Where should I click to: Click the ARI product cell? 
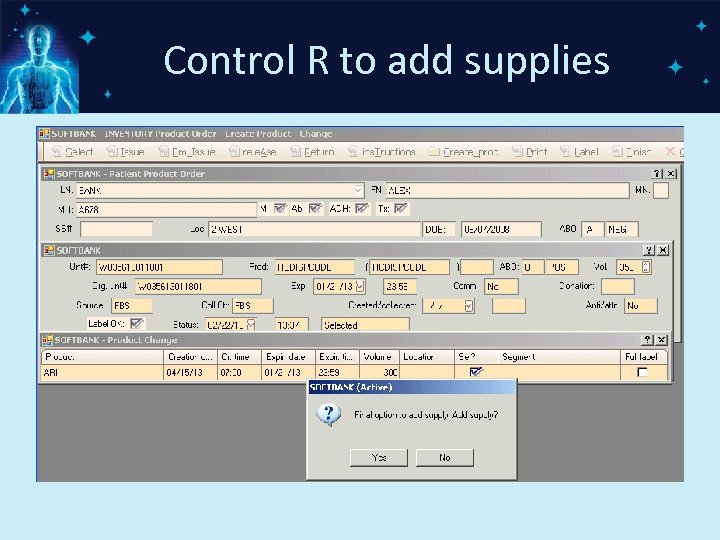102,372
